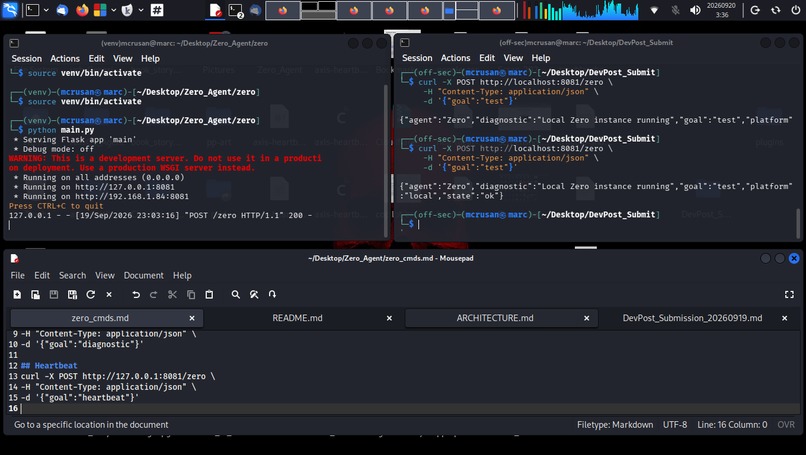
Task: Click the workspace switcher in panel
Action: click(390, 10)
